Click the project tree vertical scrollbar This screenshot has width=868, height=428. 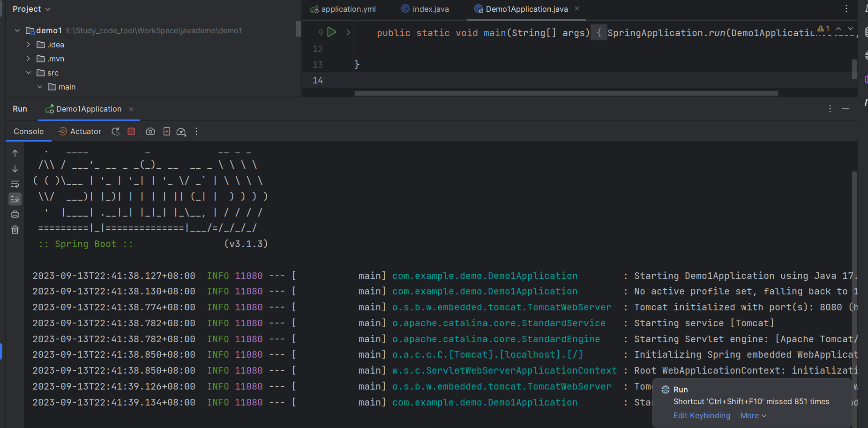click(x=298, y=29)
